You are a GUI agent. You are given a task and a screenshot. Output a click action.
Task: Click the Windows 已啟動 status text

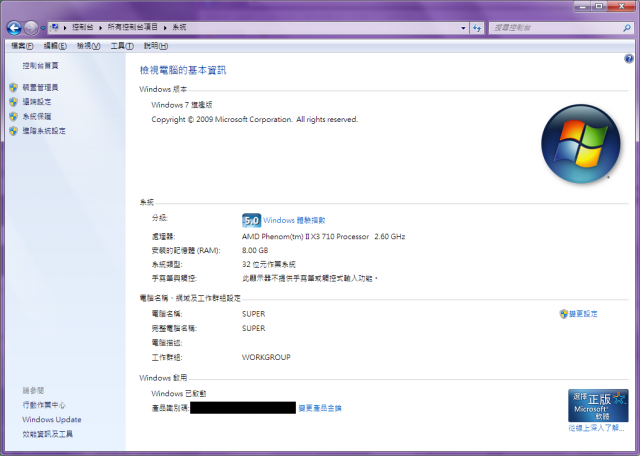point(179,394)
